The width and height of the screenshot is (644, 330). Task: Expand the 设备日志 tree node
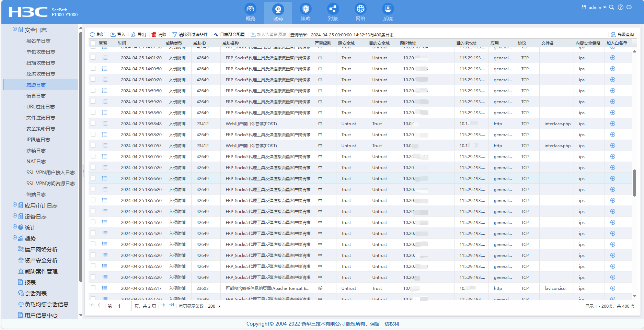click(15, 216)
